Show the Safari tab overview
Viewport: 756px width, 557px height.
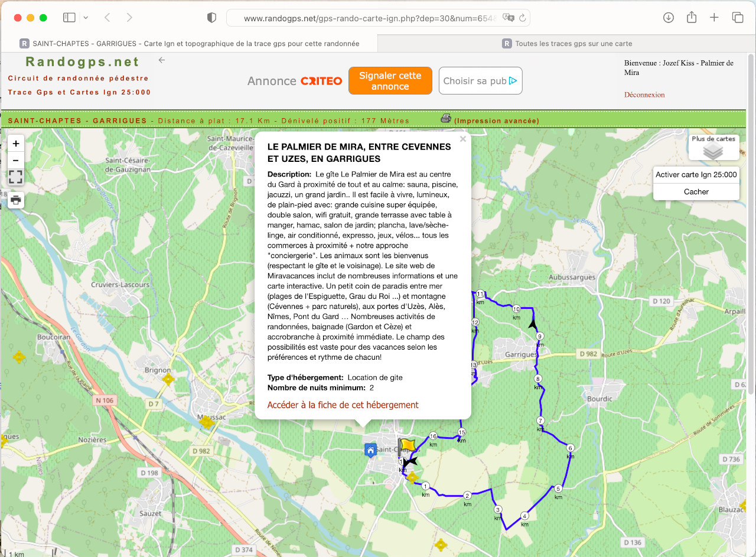click(x=738, y=18)
